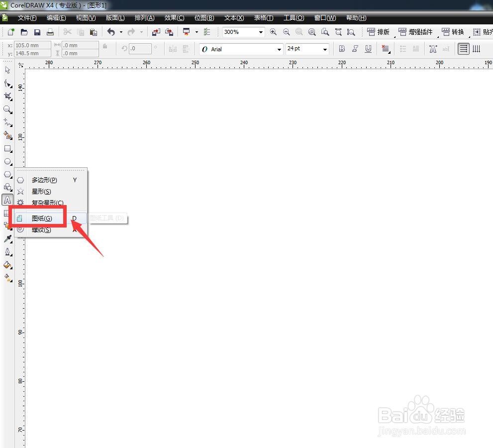Screen dimensions: 493x448
Task: Open the 位图(B) menu
Action: tap(204, 18)
